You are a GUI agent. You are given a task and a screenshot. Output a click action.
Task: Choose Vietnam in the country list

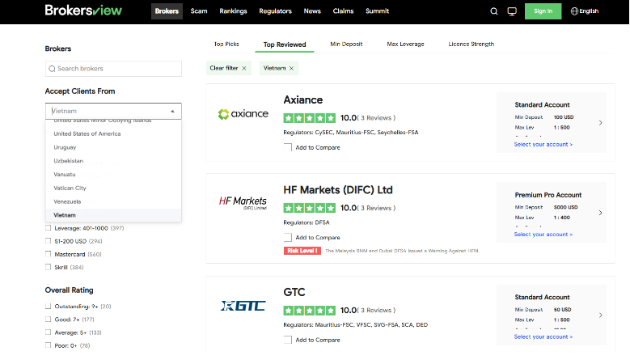[113, 215]
